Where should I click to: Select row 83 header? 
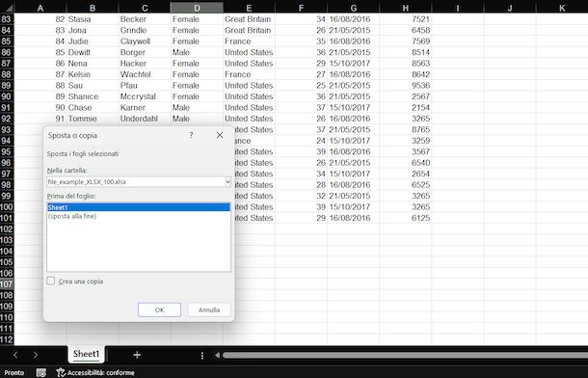point(7,19)
